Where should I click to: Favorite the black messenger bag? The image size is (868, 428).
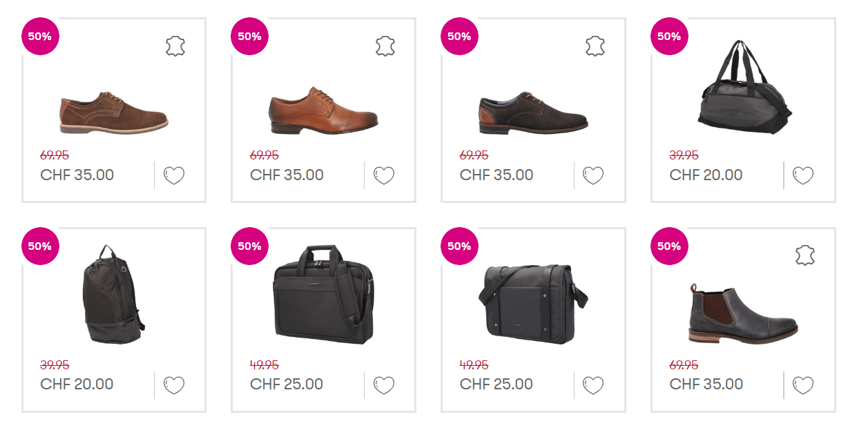593,385
